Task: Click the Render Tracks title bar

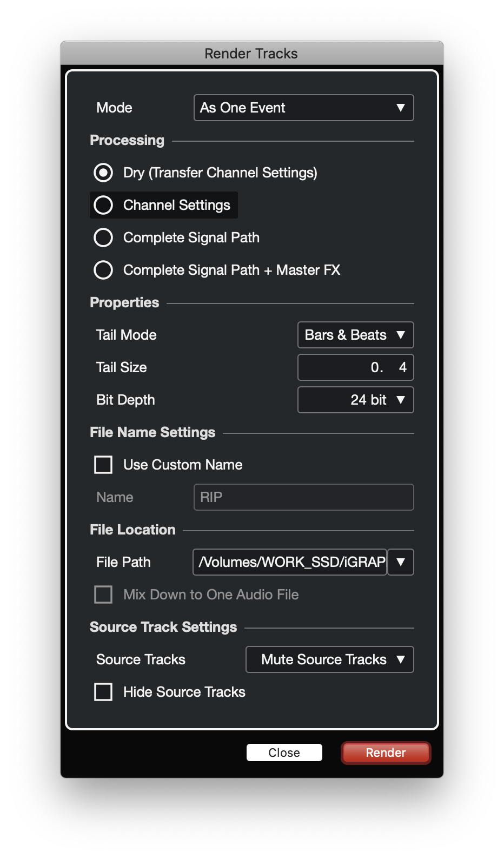Action: (x=251, y=54)
